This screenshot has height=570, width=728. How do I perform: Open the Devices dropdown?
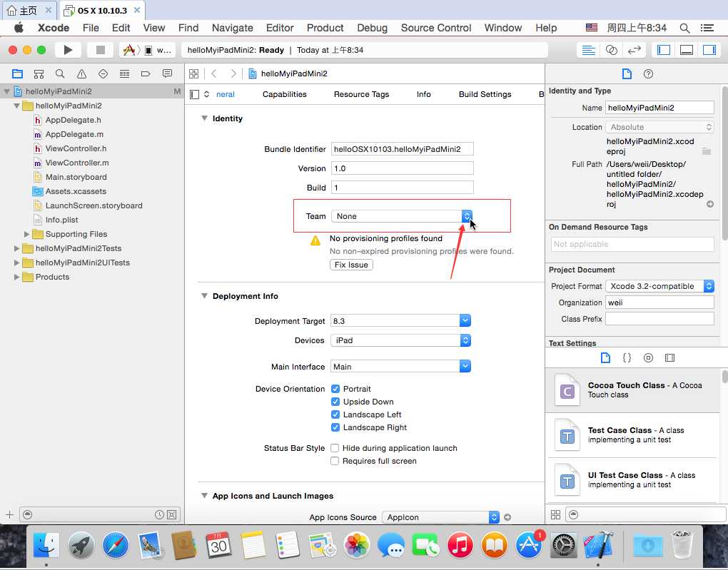click(400, 340)
